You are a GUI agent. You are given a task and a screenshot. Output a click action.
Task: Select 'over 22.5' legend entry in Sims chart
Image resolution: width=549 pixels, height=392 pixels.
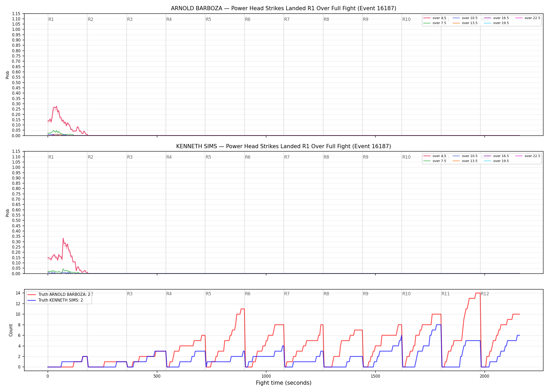click(x=528, y=156)
